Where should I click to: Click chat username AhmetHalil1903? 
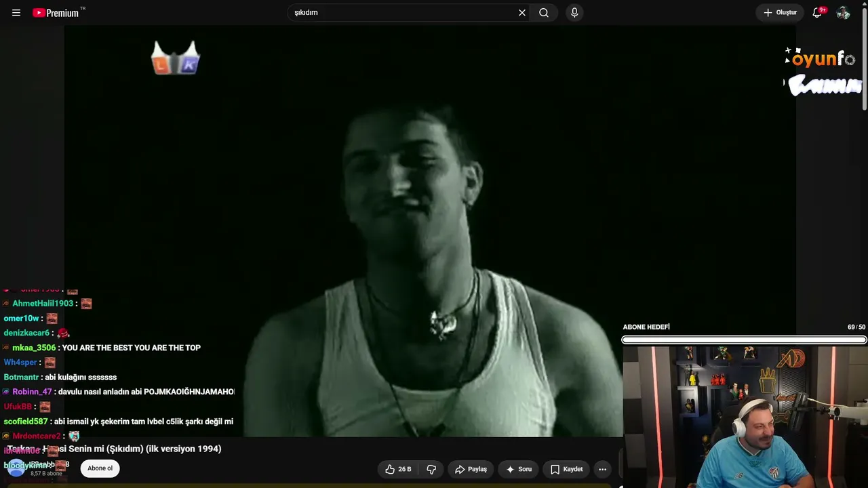pyautogui.click(x=42, y=304)
